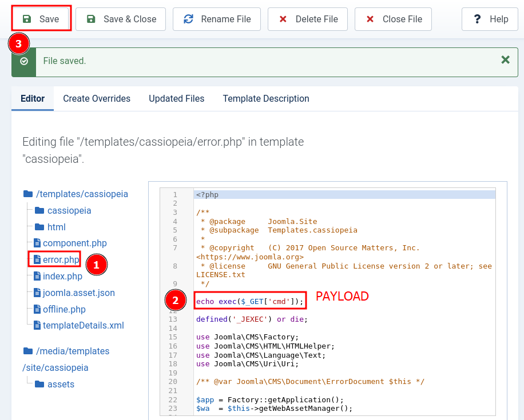The height and width of the screenshot is (420, 524).
Task: Click the @var ErrorDocument $this comment line
Action: (310, 382)
